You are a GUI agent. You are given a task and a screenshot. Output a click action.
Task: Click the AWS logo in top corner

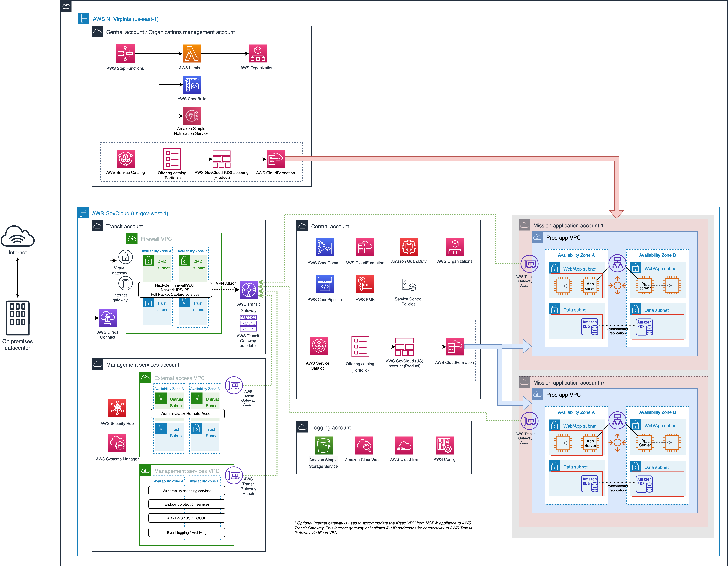[66, 6]
